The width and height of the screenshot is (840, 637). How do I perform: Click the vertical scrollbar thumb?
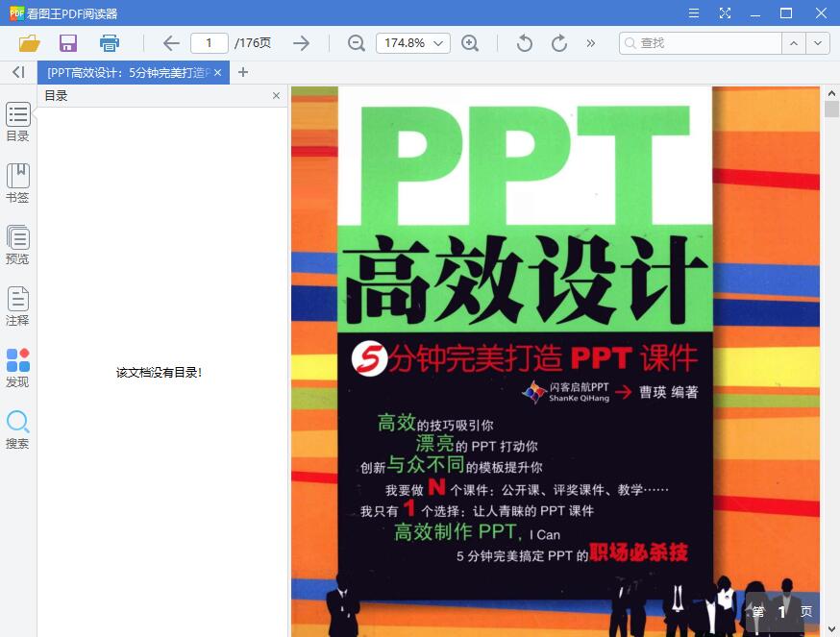pyautogui.click(x=831, y=109)
